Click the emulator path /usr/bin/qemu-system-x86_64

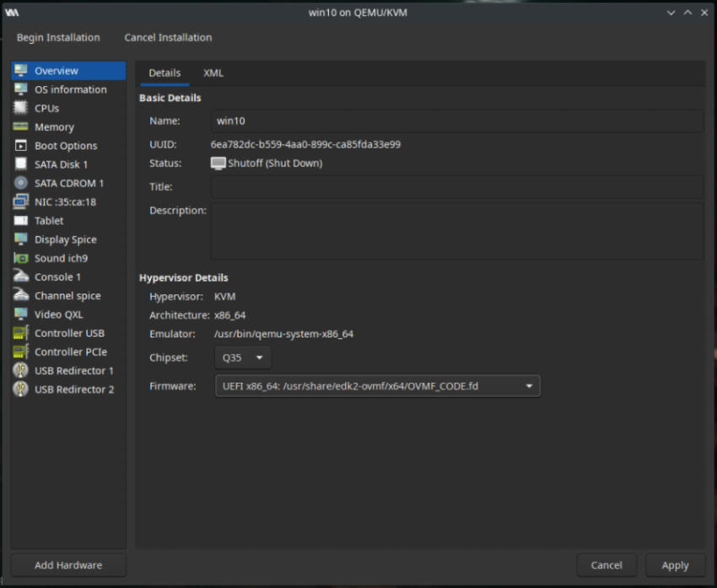[283, 334]
